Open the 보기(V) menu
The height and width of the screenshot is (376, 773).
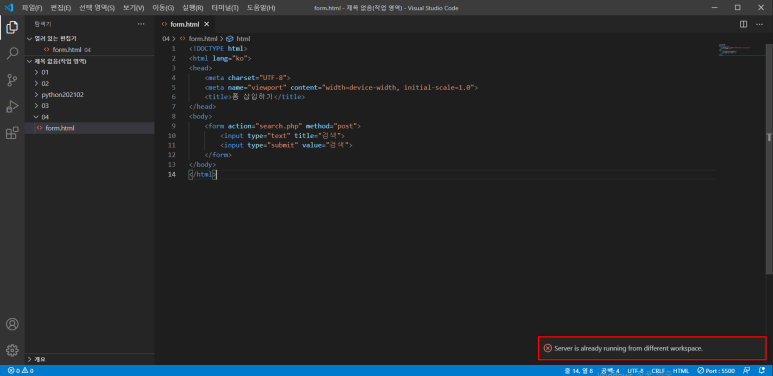133,8
